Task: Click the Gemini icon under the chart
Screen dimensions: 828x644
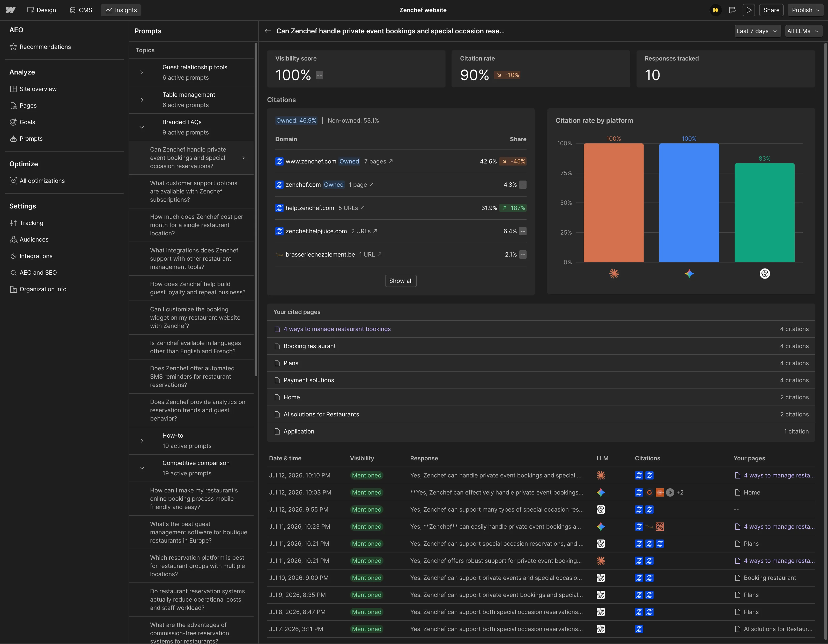Action: click(x=689, y=274)
